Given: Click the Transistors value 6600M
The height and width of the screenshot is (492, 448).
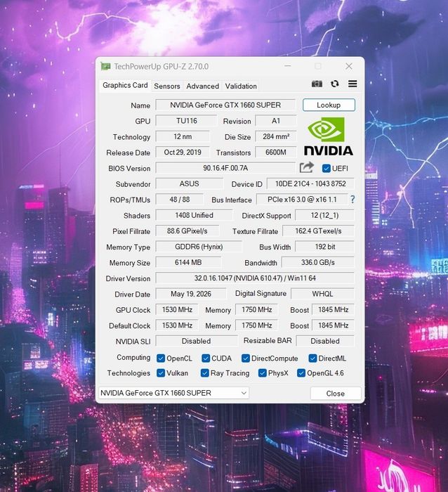Looking at the screenshot, I should click(276, 153).
